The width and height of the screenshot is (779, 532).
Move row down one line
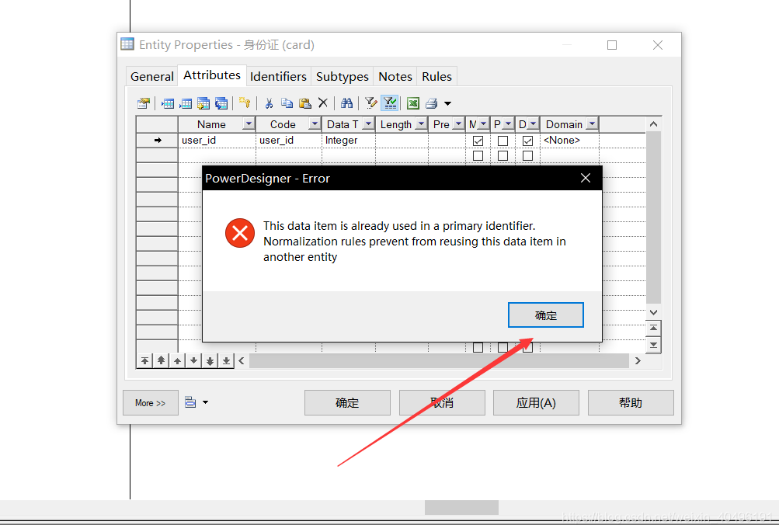193,360
